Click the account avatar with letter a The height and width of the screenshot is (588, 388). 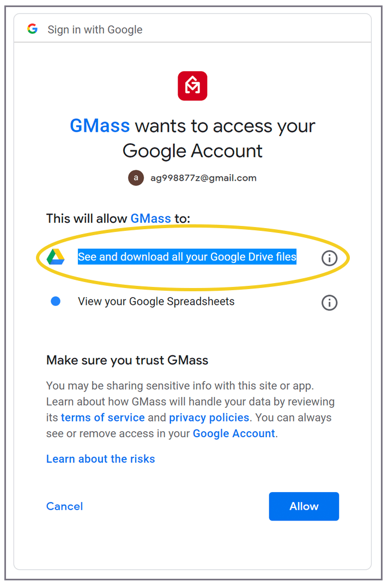tap(136, 178)
